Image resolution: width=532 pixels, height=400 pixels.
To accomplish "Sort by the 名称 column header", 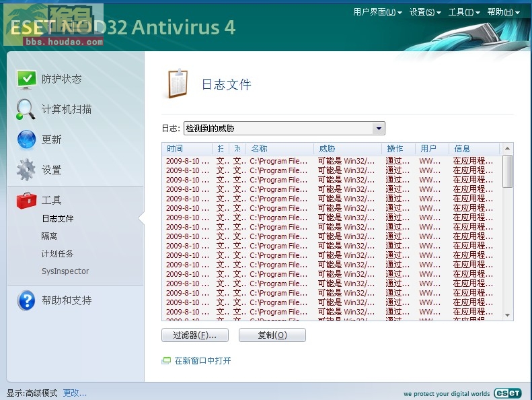I will 280,149.
